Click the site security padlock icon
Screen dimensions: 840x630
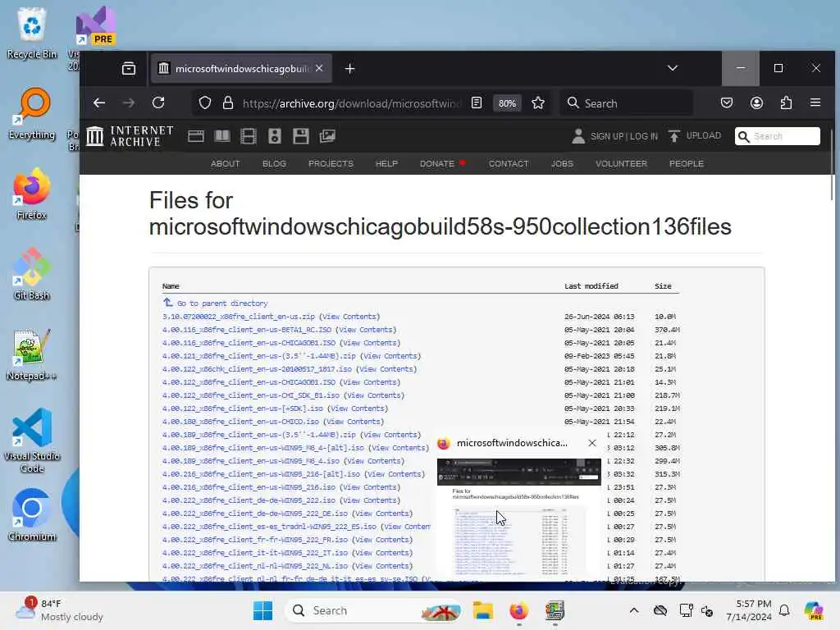click(228, 103)
